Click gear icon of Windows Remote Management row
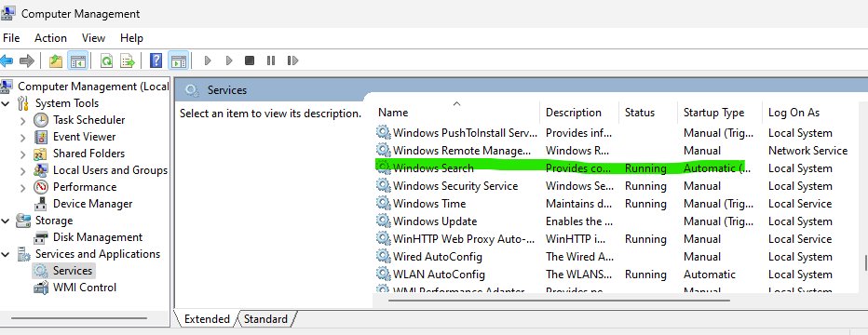 coord(383,151)
